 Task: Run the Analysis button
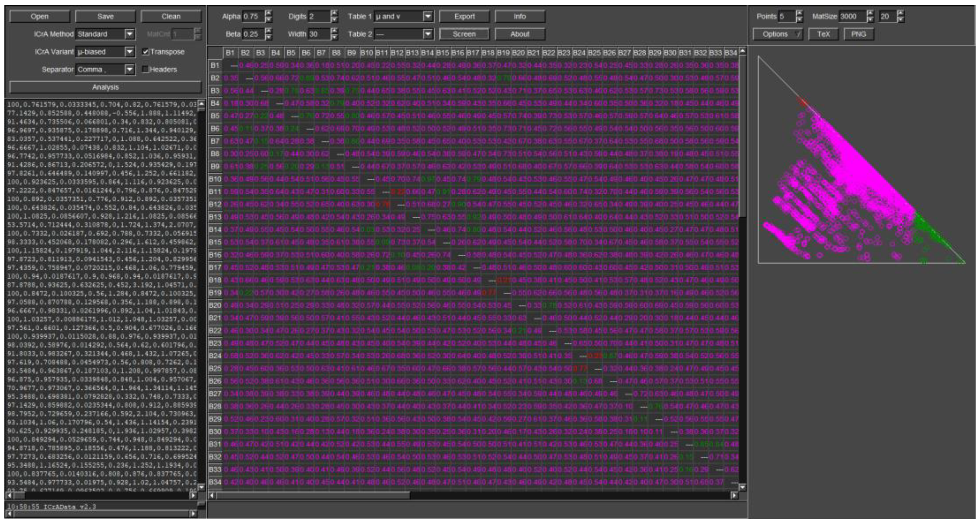point(105,87)
